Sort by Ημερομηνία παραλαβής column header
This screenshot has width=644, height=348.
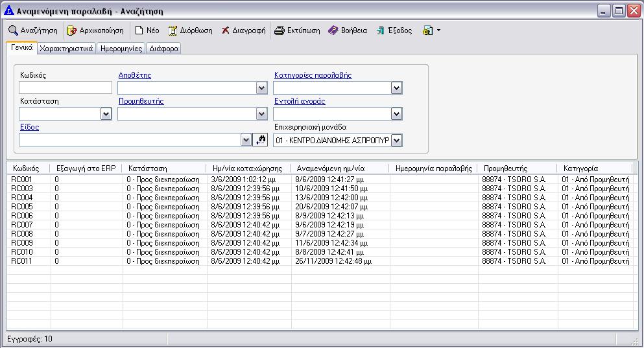tap(433, 168)
